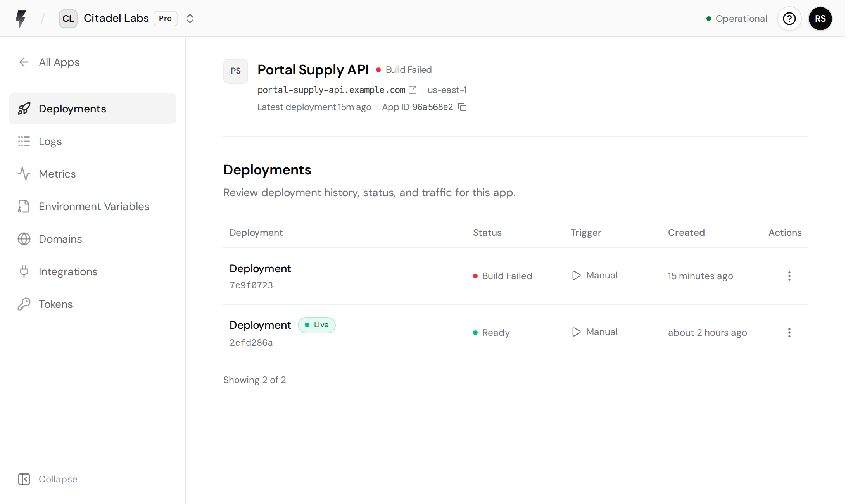Open the RS user avatar menu
The image size is (853, 504).
coord(820,19)
